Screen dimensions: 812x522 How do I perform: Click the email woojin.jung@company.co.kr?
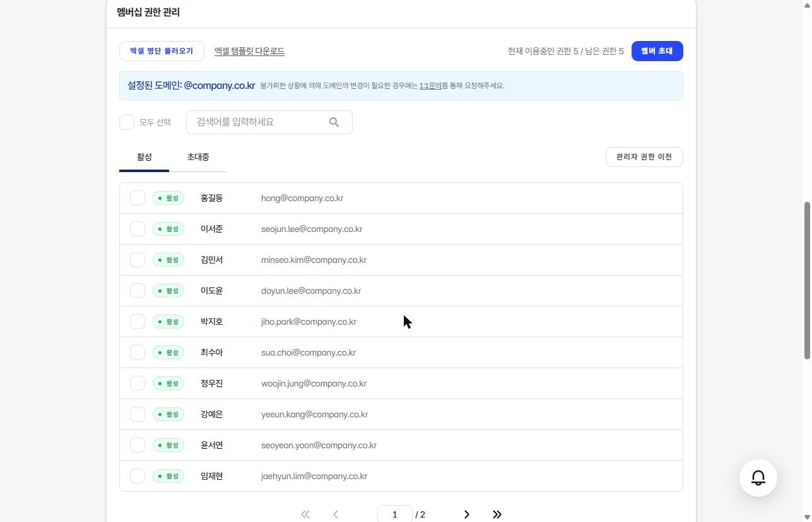point(314,383)
